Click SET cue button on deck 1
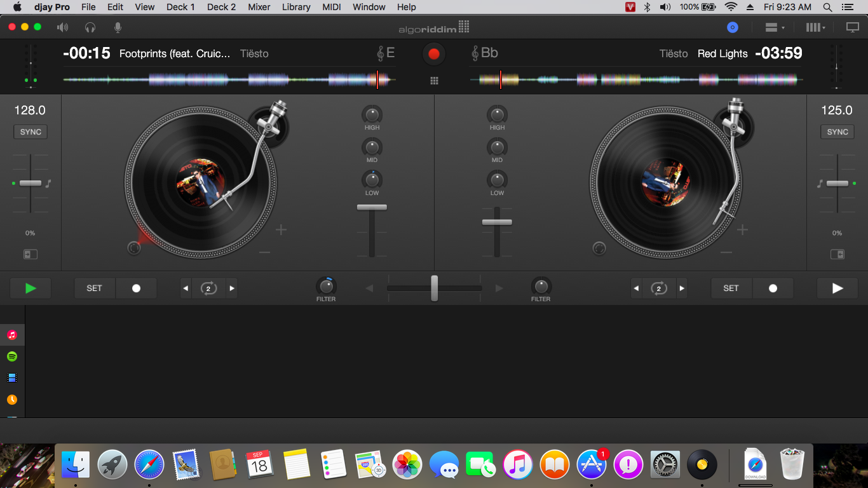 [x=95, y=288]
